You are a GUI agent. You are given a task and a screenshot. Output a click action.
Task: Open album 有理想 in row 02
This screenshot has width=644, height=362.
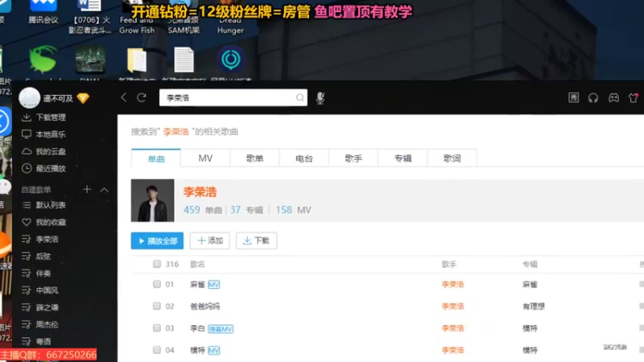pos(534,306)
